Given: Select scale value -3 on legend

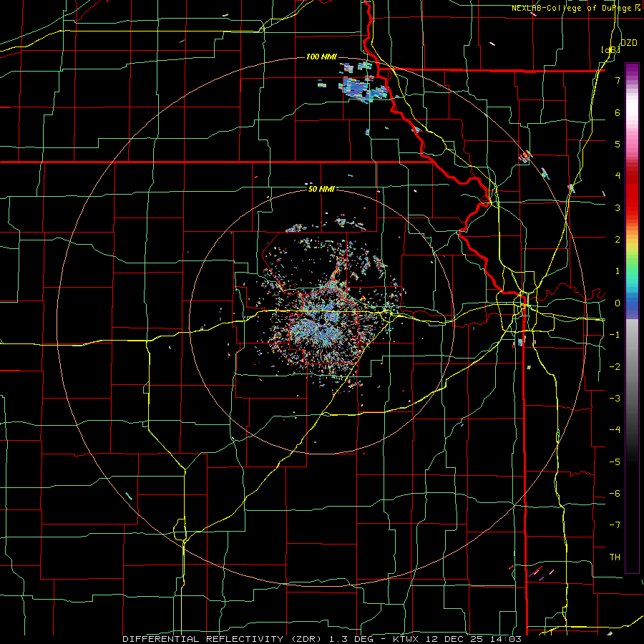Looking at the screenshot, I should click(x=615, y=399).
